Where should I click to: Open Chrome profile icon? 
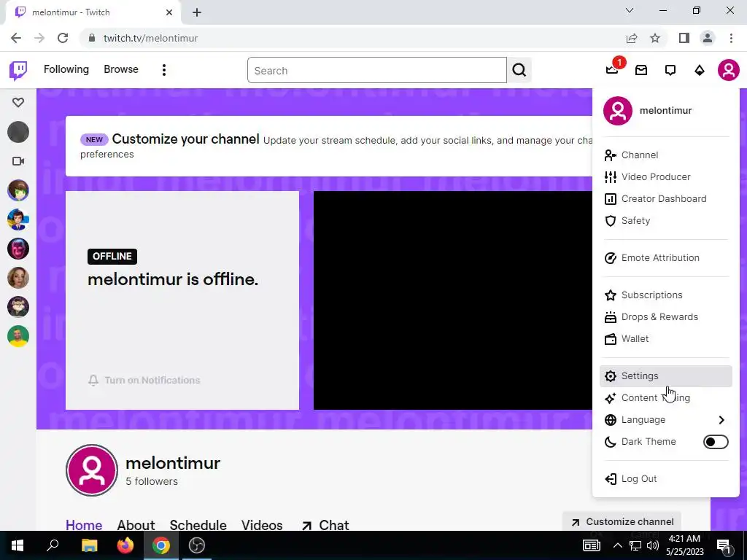708,38
